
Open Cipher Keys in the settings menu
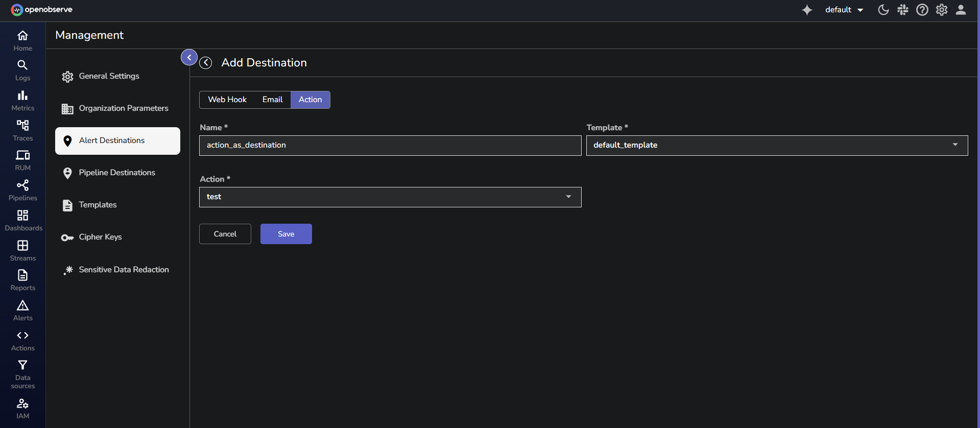100,237
